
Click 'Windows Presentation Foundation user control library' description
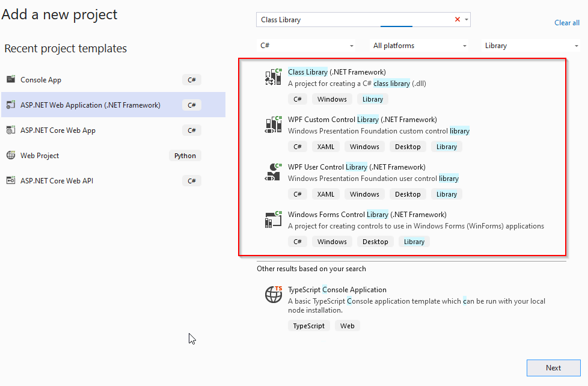point(373,179)
